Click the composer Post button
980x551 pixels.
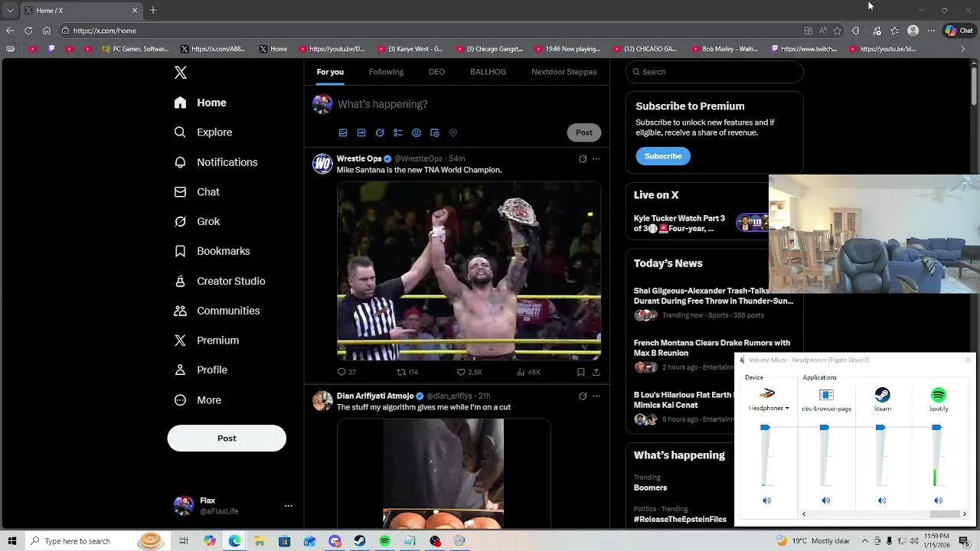[x=584, y=132]
